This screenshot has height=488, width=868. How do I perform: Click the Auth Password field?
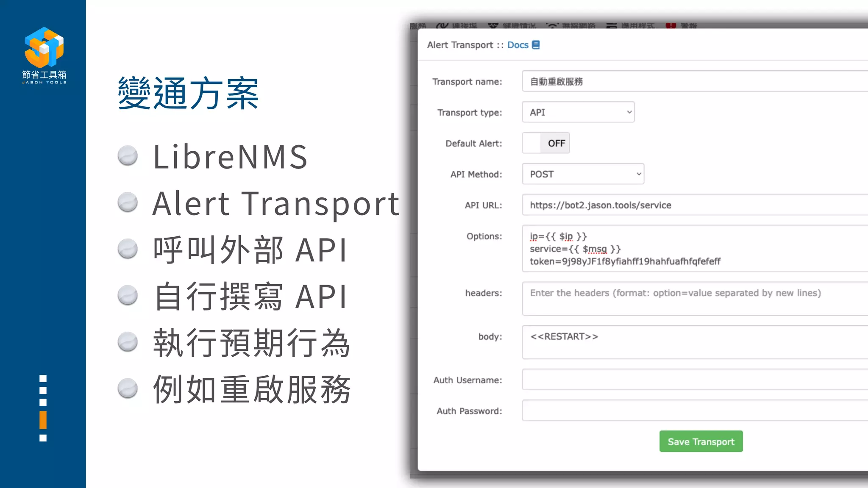click(x=695, y=410)
